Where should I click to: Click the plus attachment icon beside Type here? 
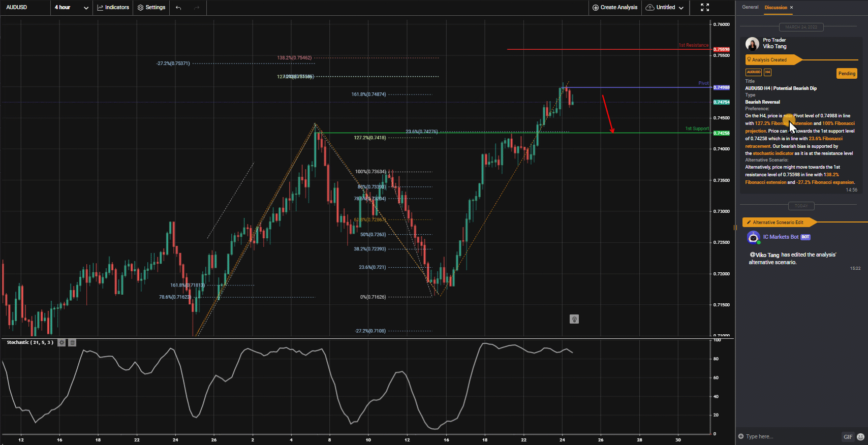tap(741, 436)
